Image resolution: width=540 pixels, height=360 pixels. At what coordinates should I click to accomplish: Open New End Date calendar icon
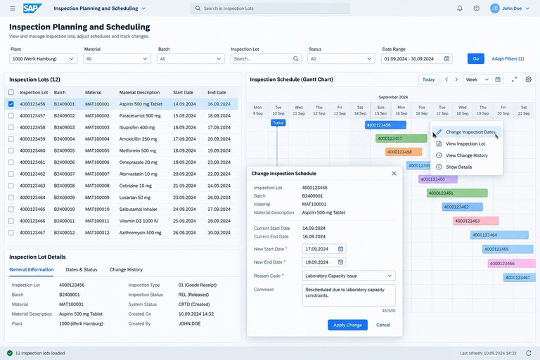340,262
